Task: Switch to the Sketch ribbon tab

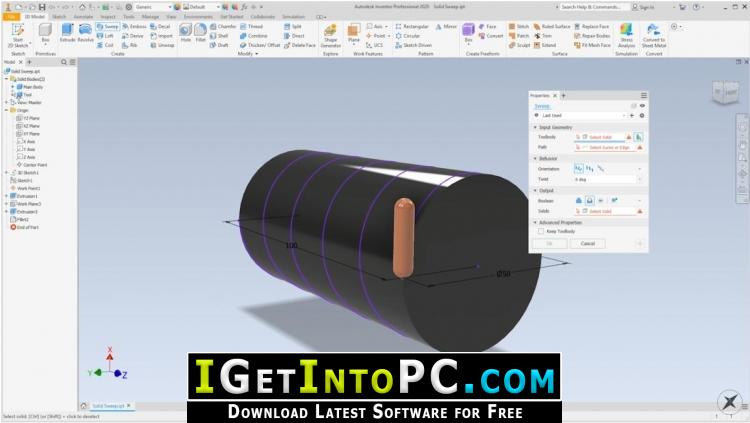Action: pyautogui.click(x=59, y=17)
